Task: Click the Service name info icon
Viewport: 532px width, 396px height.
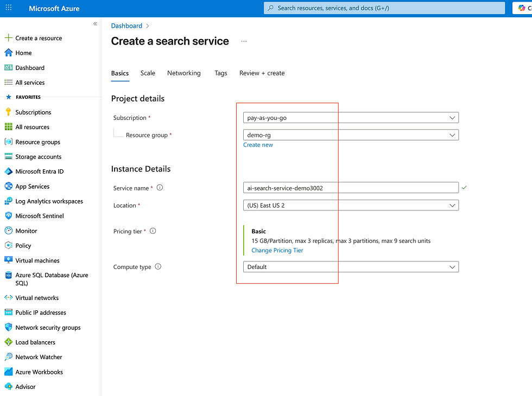Action: (160, 188)
